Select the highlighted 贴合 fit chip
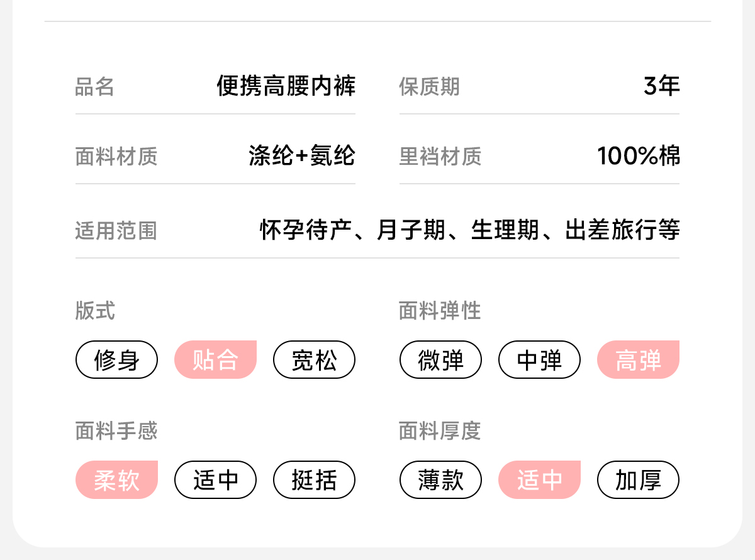Screen dimensions: 755x560 [x=215, y=360]
